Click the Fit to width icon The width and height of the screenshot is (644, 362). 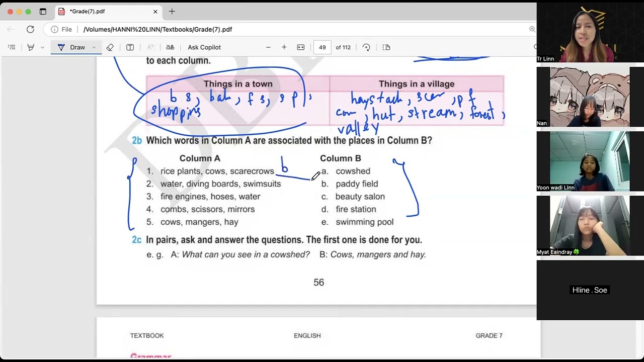(x=301, y=47)
